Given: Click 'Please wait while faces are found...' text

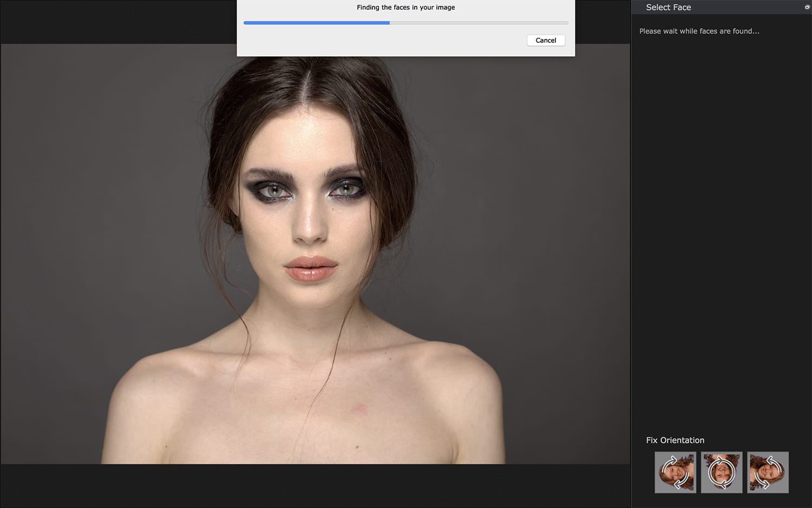Looking at the screenshot, I should [699, 31].
